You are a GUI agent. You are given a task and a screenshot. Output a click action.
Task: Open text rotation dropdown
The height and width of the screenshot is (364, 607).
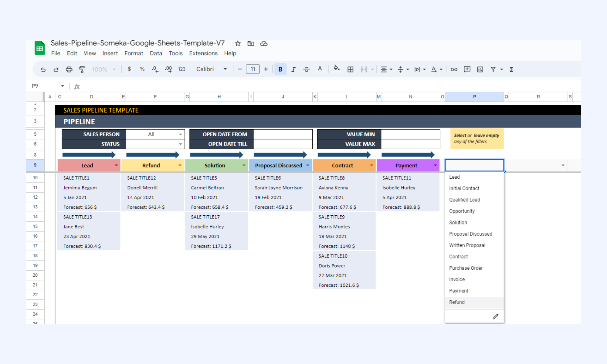437,69
